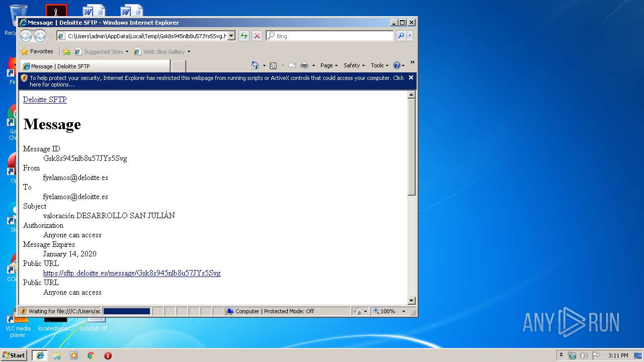Click the Action Center flag tray icon
Viewport: 644px width, 362px height.
pyautogui.click(x=596, y=355)
